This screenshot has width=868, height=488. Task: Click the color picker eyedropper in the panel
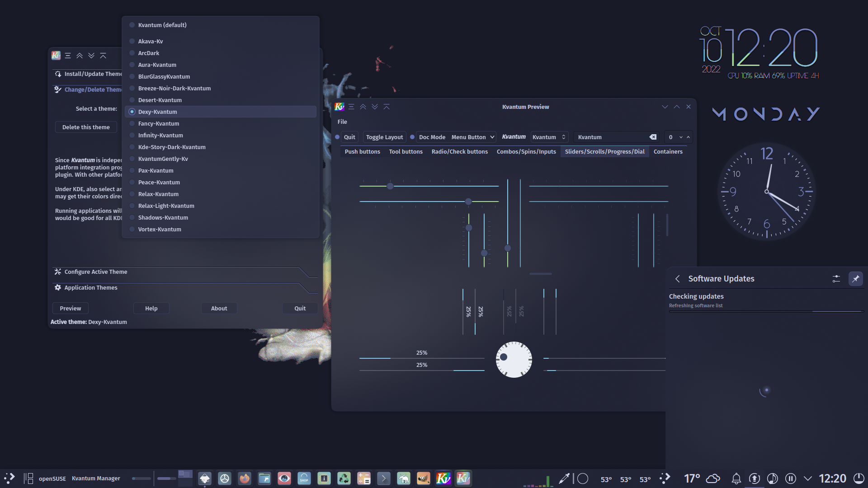point(564,479)
